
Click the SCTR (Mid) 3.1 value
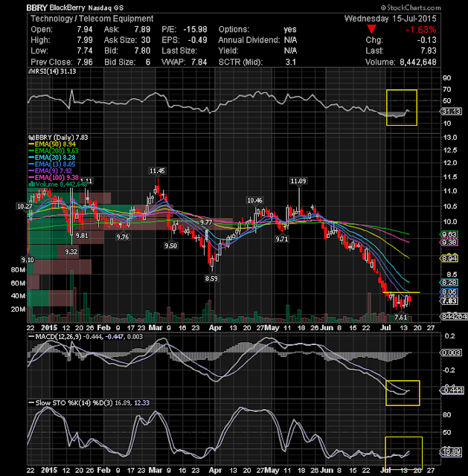290,62
